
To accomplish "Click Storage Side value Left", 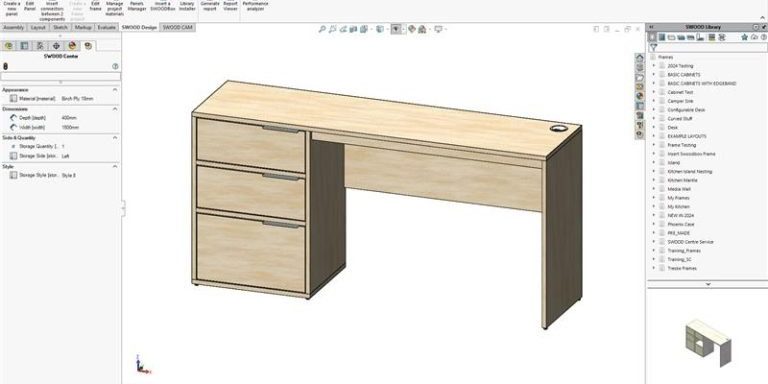I will pos(66,156).
